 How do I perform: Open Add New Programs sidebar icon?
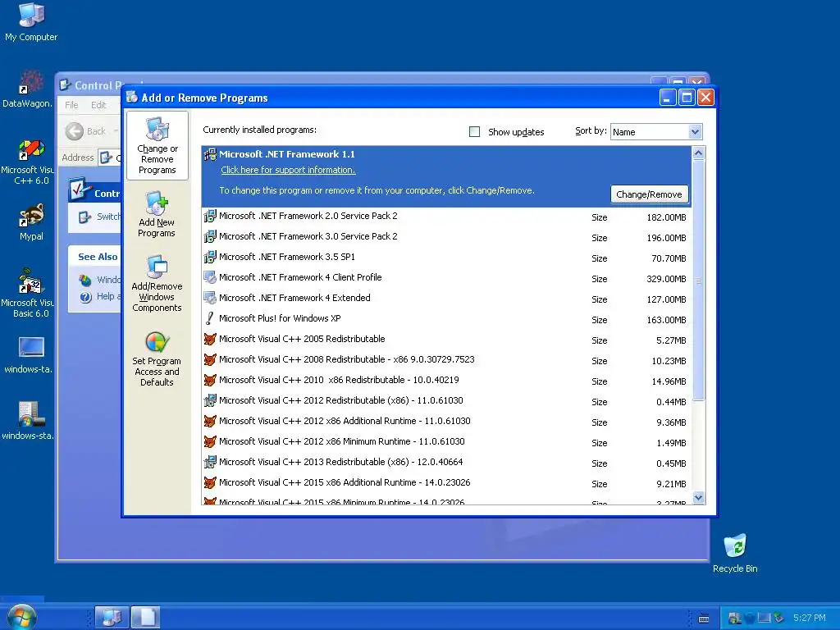click(157, 214)
